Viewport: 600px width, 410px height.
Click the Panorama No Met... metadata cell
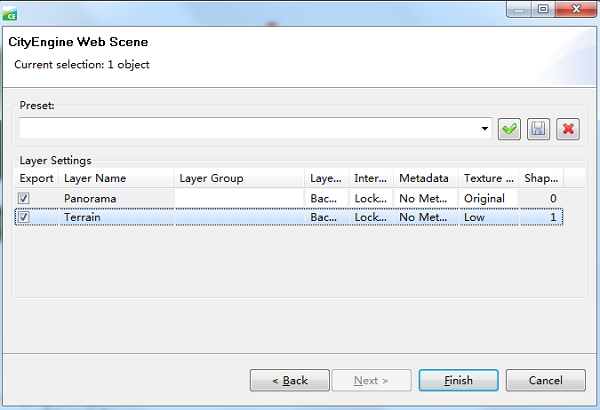point(426,198)
